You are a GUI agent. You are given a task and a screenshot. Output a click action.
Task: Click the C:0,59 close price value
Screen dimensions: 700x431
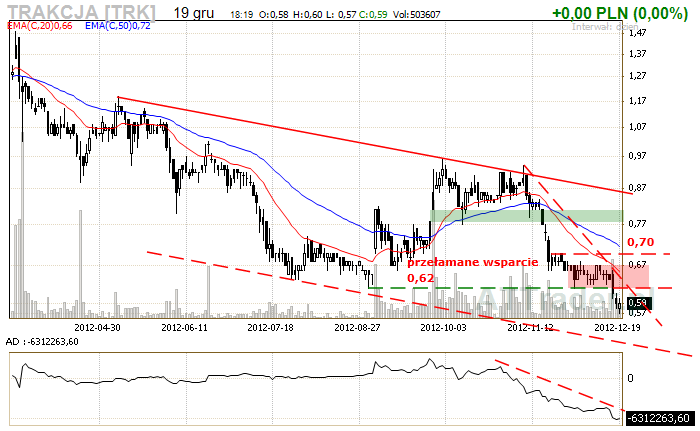(373, 15)
